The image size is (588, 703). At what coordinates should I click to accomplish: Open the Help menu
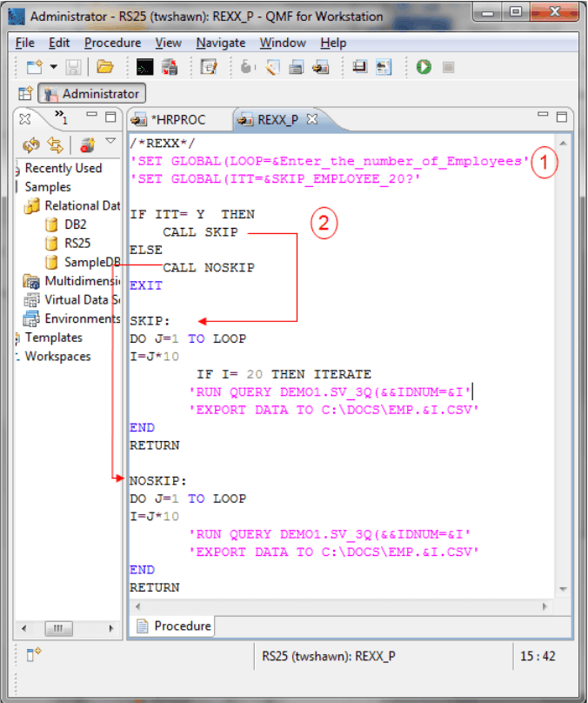click(333, 43)
